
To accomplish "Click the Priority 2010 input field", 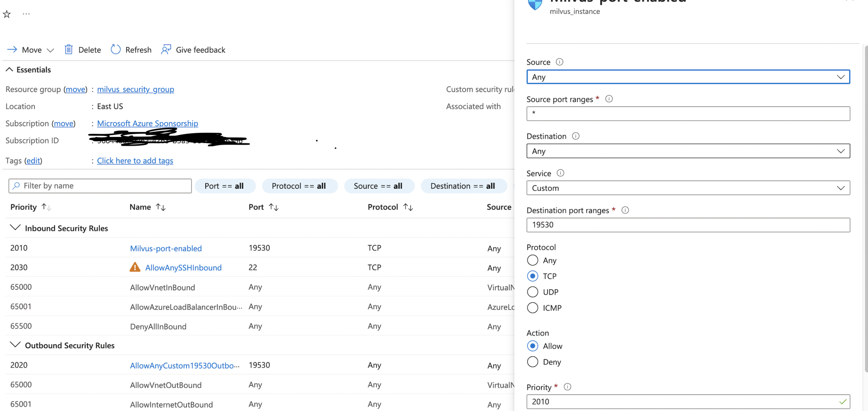I will [x=688, y=402].
